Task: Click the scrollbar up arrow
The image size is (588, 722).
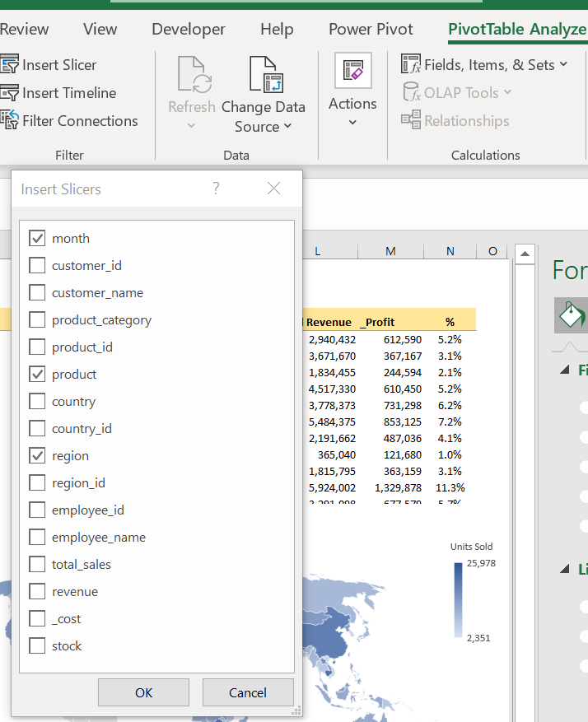Action: click(525, 254)
